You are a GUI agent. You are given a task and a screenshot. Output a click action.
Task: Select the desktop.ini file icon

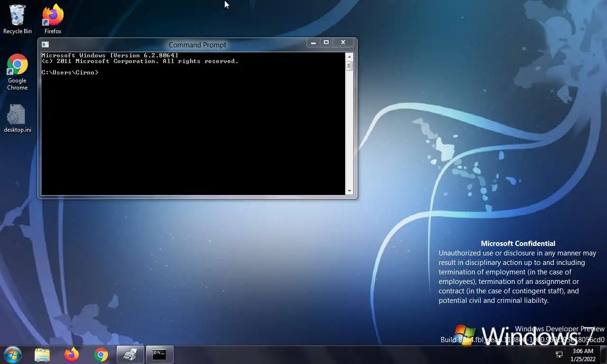(x=18, y=119)
